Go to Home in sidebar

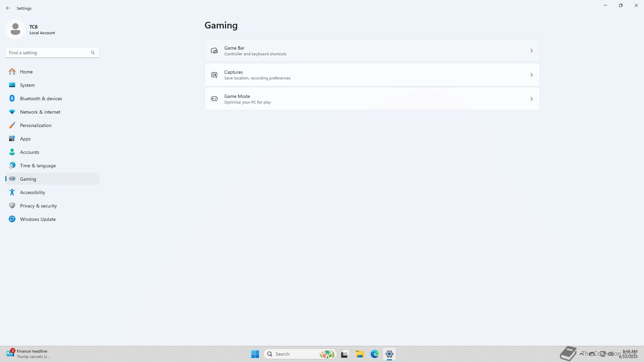pos(26,72)
